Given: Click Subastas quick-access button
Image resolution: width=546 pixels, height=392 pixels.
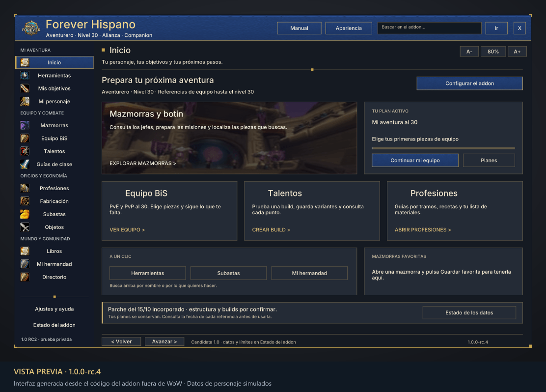Looking at the screenshot, I should 228,273.
